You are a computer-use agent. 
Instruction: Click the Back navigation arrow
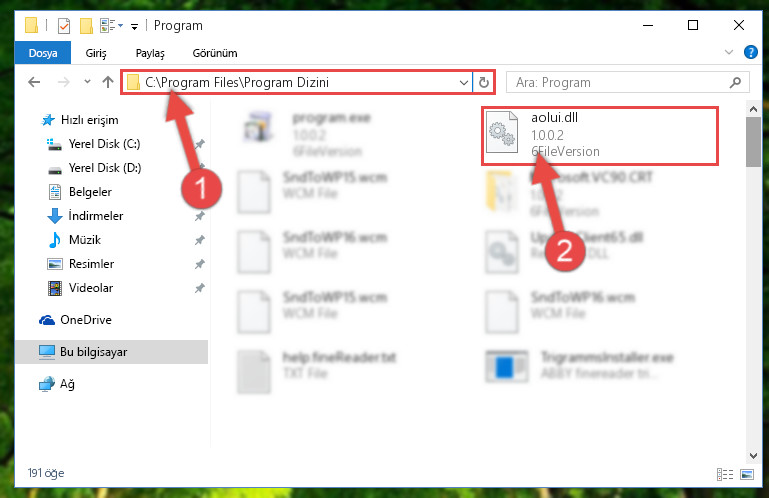pyautogui.click(x=34, y=82)
